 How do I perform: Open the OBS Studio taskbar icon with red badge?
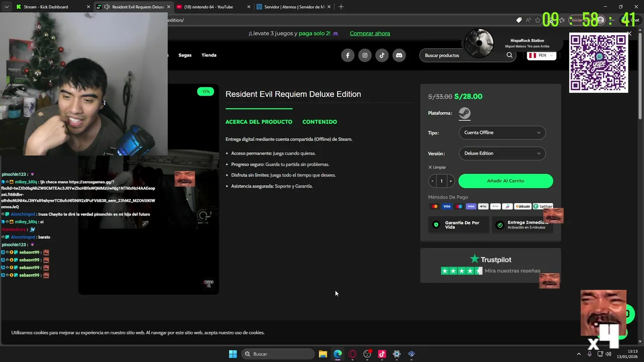coord(367,354)
